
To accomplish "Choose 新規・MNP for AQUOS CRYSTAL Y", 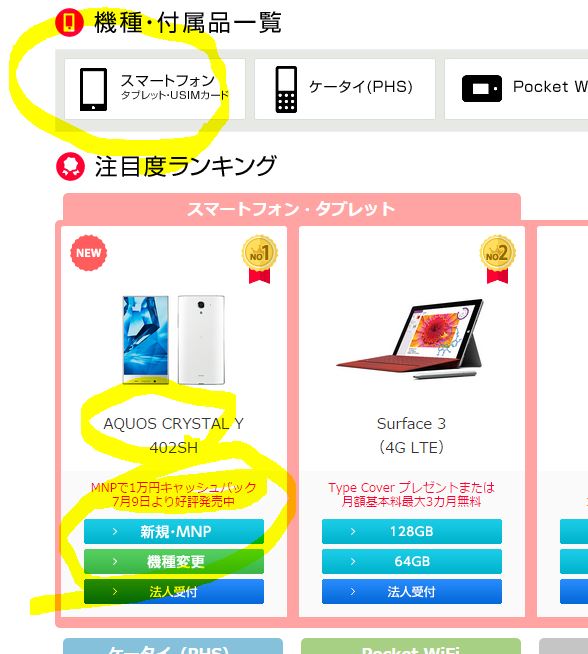I will pyautogui.click(x=174, y=531).
